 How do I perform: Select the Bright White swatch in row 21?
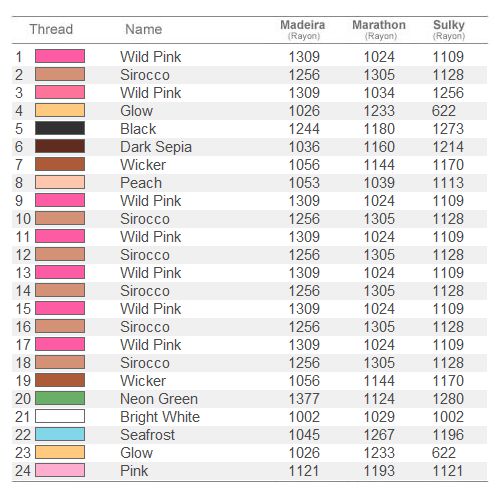pos(60,416)
